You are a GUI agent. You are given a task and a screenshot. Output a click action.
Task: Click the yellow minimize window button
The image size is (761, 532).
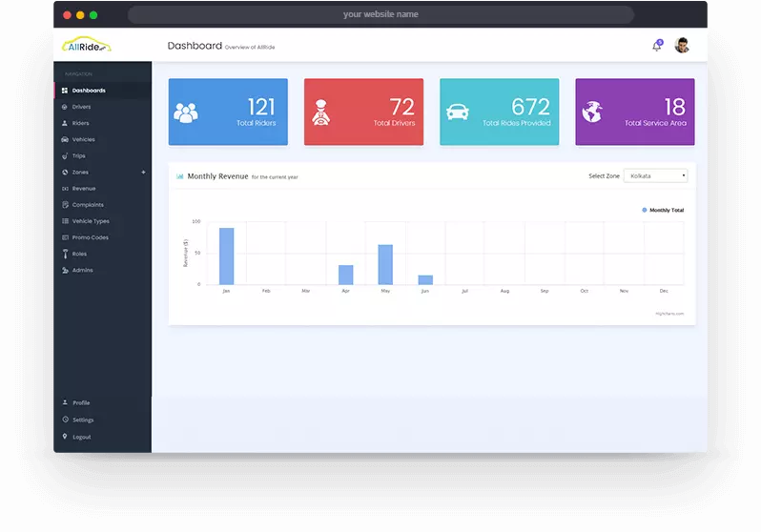80,15
